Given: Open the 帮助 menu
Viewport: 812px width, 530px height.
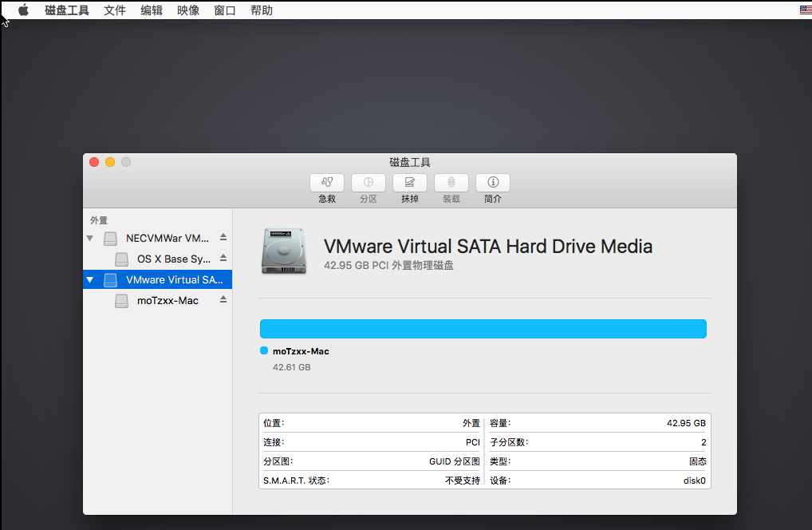Looking at the screenshot, I should (262, 10).
